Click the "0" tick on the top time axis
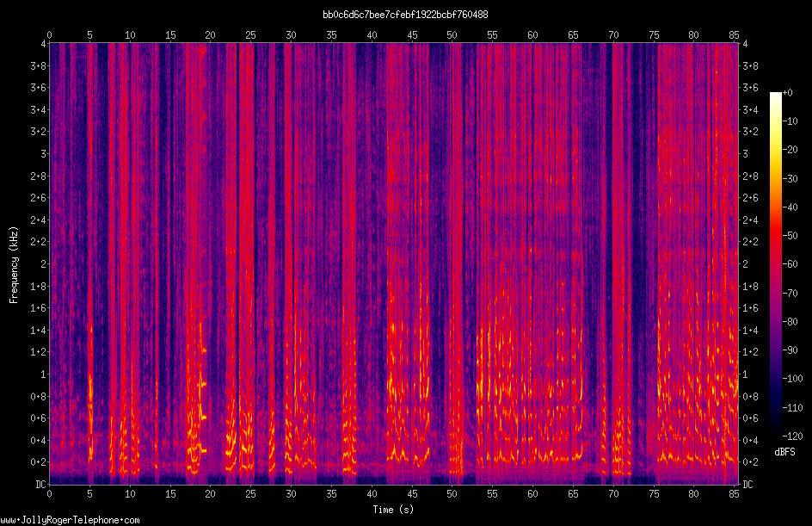 click(49, 35)
